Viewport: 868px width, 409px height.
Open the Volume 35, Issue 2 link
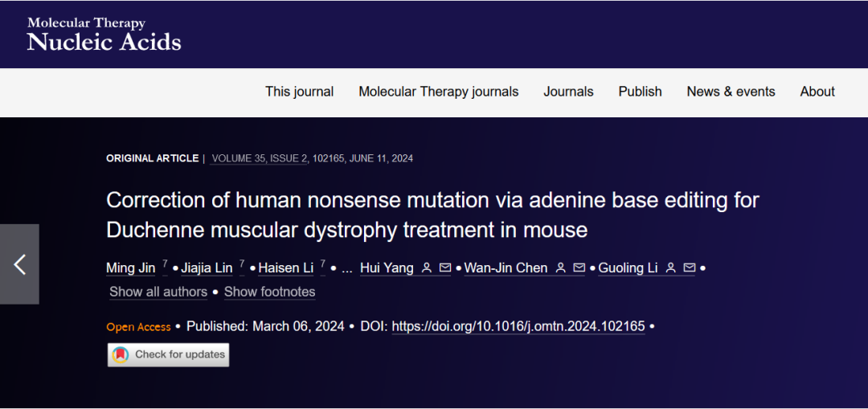click(x=260, y=158)
